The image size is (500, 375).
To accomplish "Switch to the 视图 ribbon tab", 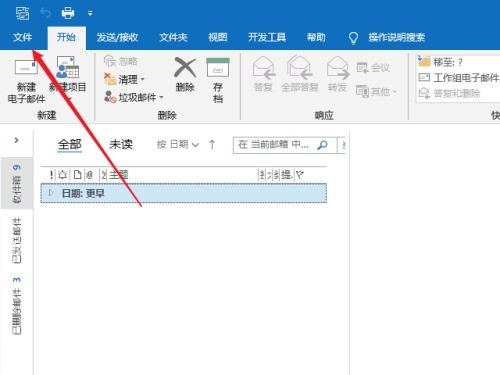I will [218, 37].
